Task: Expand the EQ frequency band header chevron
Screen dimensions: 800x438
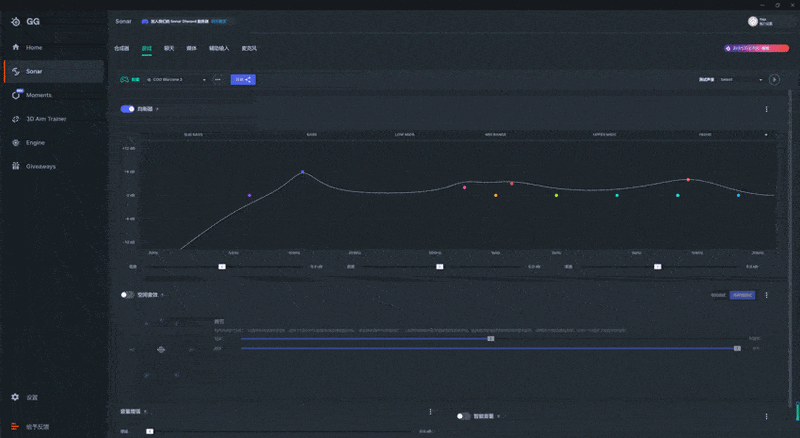Action: click(767, 134)
